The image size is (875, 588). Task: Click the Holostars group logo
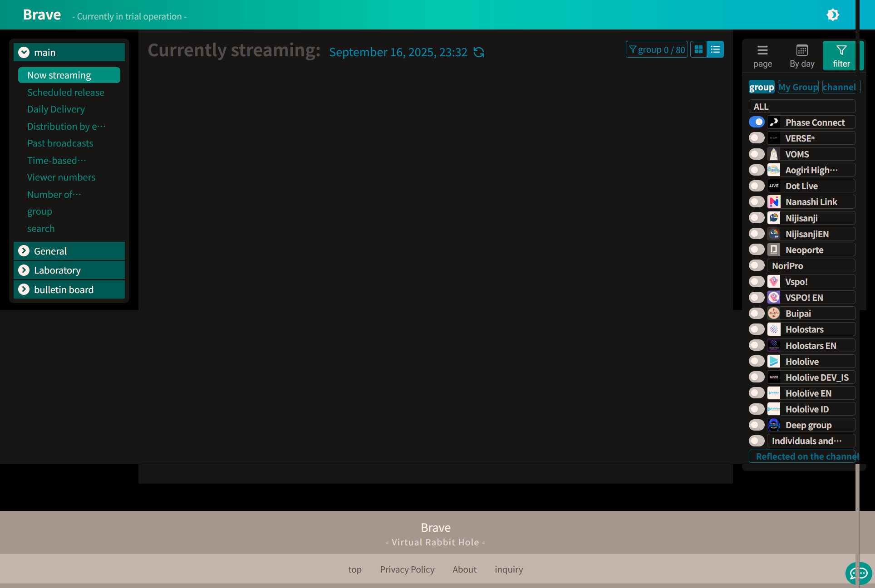[x=774, y=329]
